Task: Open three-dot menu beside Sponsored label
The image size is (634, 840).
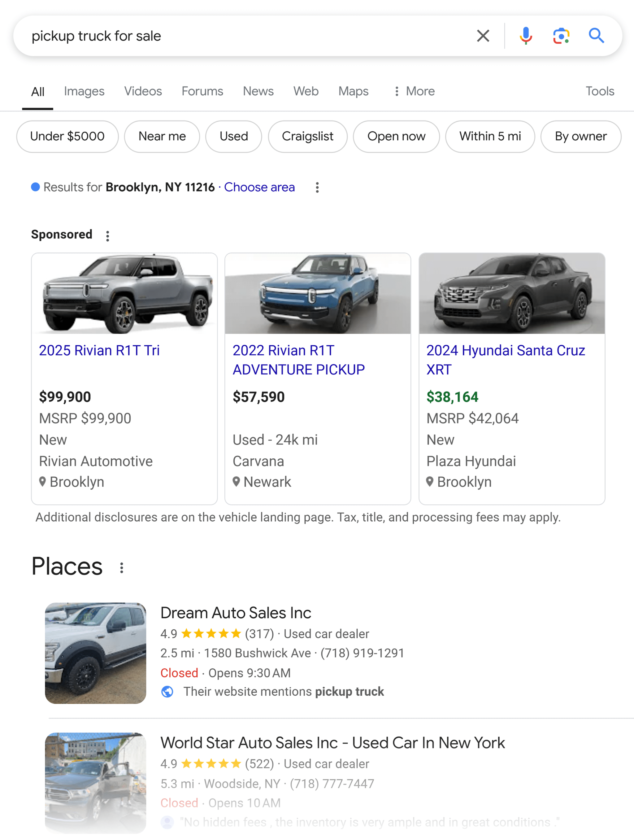Action: coord(108,236)
